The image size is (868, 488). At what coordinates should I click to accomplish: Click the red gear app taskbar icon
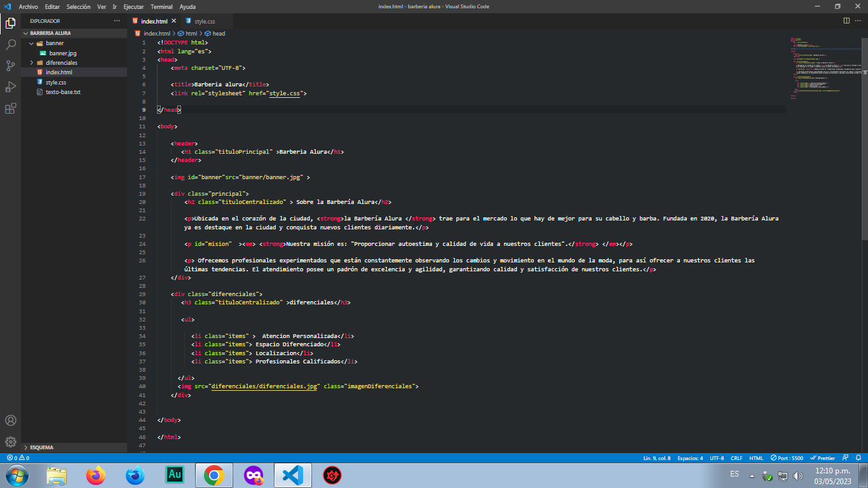pyautogui.click(x=332, y=475)
